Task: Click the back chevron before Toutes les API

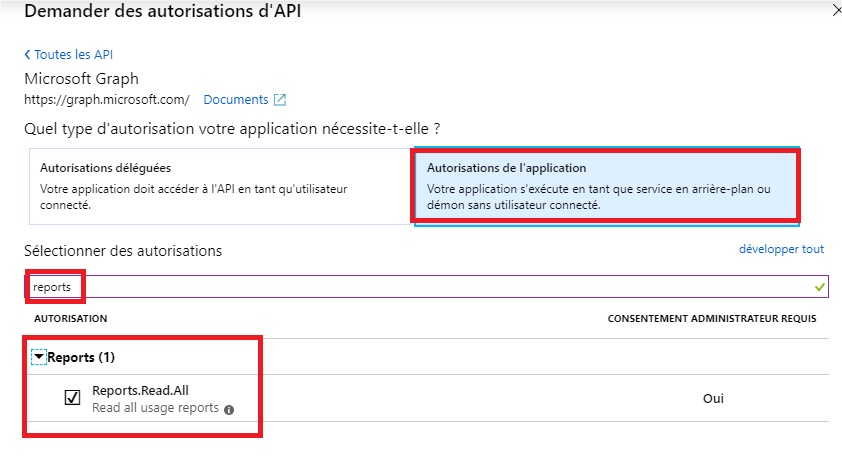Action: tap(27, 55)
